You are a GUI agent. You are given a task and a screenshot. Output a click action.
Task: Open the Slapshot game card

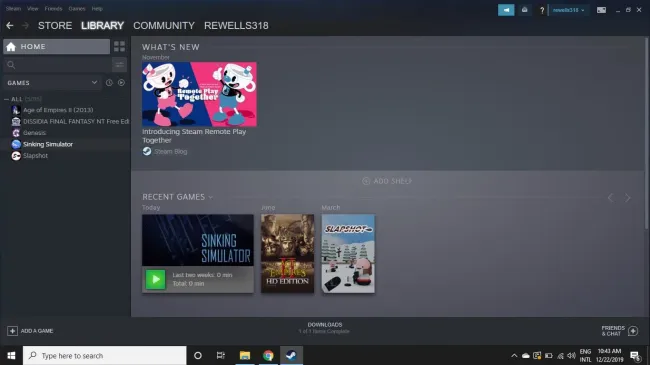tap(348, 253)
